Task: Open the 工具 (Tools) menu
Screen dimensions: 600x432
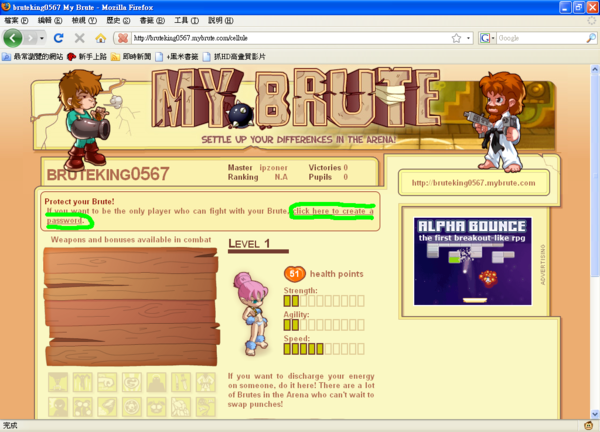Action: [186, 20]
